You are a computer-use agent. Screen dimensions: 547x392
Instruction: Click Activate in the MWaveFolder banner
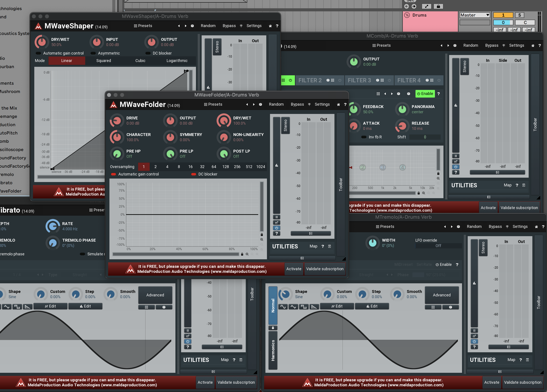pyautogui.click(x=294, y=269)
